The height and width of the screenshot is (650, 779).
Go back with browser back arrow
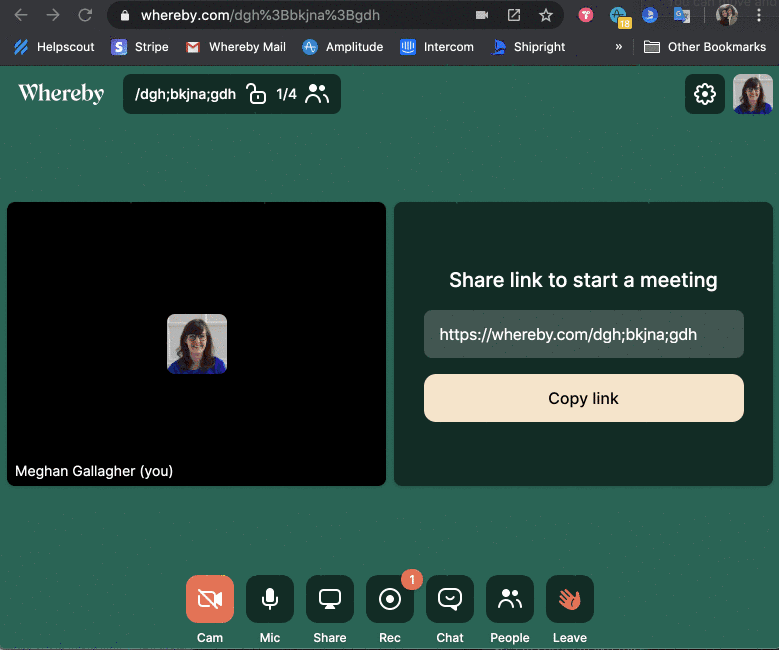click(x=21, y=15)
